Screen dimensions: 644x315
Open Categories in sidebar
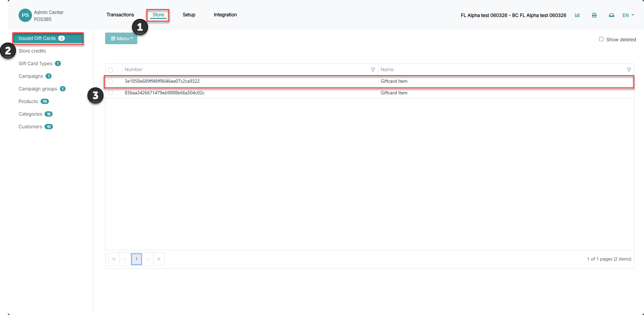36,114
